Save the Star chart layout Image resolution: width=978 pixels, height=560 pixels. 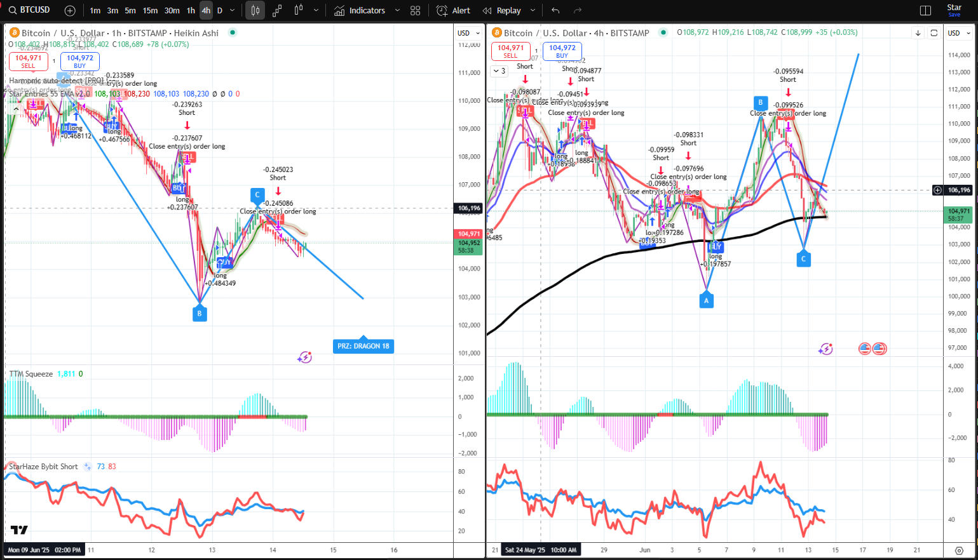pos(954,10)
